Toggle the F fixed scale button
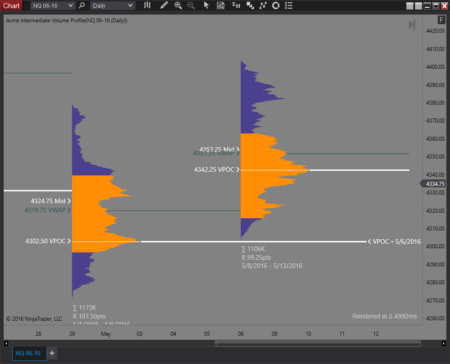The image size is (450, 364). coord(441,20)
